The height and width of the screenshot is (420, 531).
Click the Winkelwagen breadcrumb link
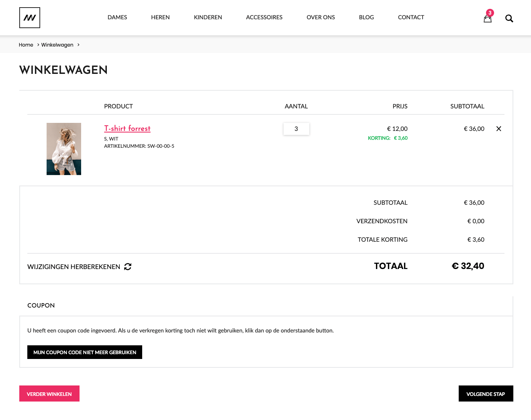57,45
